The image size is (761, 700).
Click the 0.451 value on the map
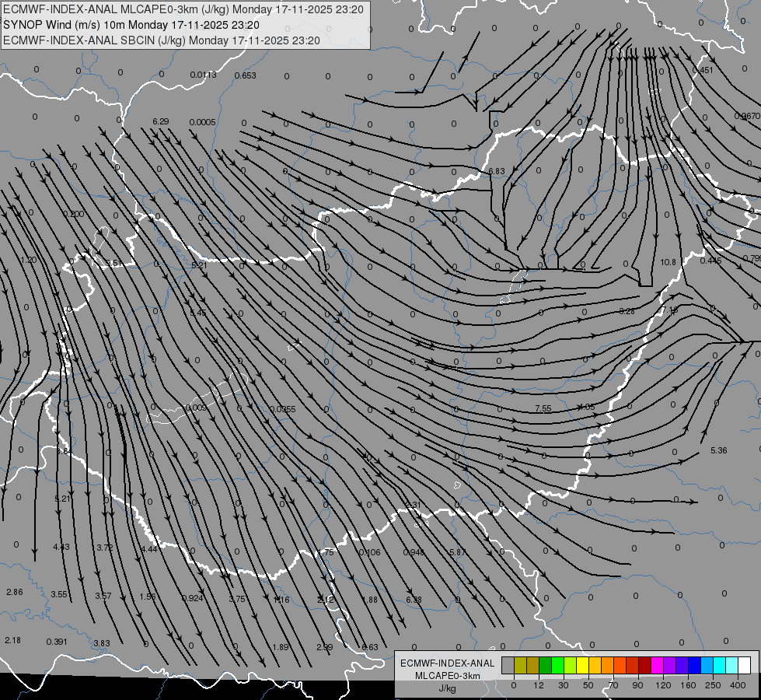pyautogui.click(x=702, y=70)
